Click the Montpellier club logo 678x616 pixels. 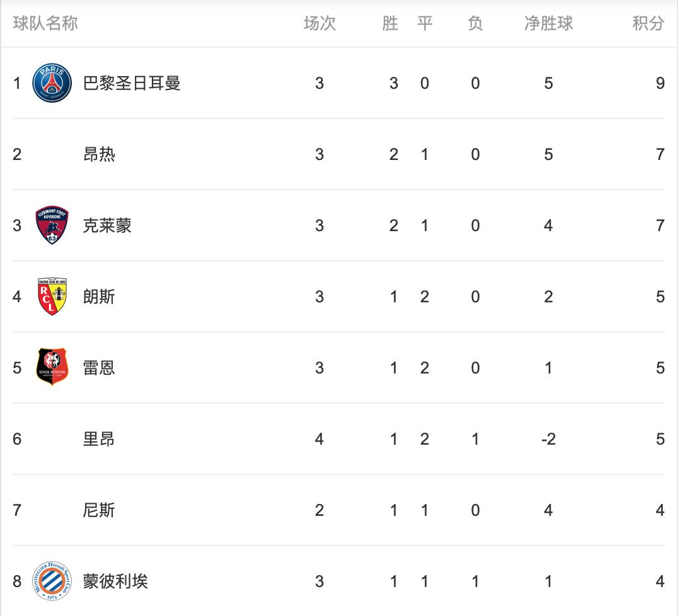click(x=52, y=581)
